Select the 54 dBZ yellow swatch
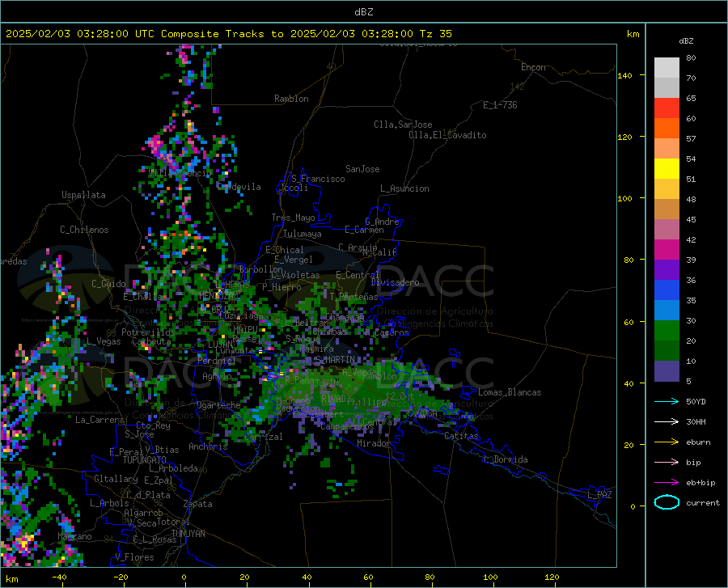The width and height of the screenshot is (728, 588). tap(667, 169)
